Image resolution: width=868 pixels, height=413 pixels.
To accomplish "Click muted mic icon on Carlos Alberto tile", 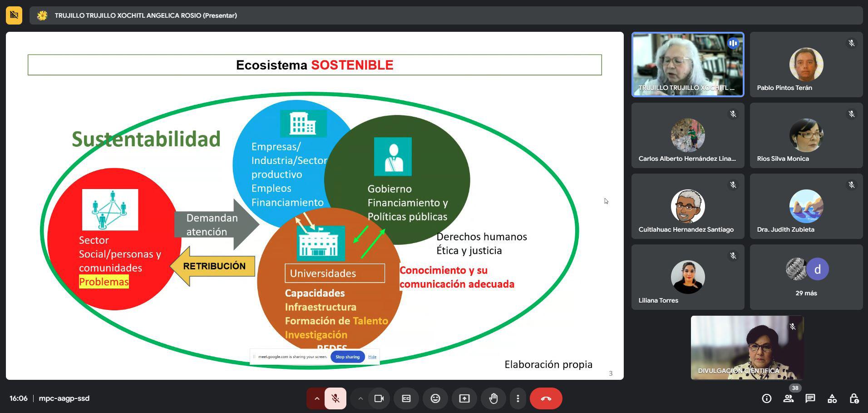I will click(x=733, y=114).
